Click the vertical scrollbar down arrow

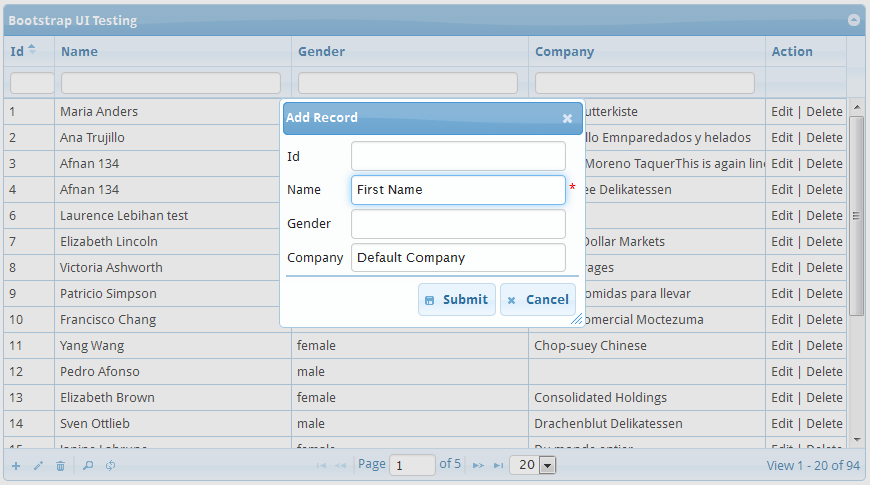[x=856, y=438]
